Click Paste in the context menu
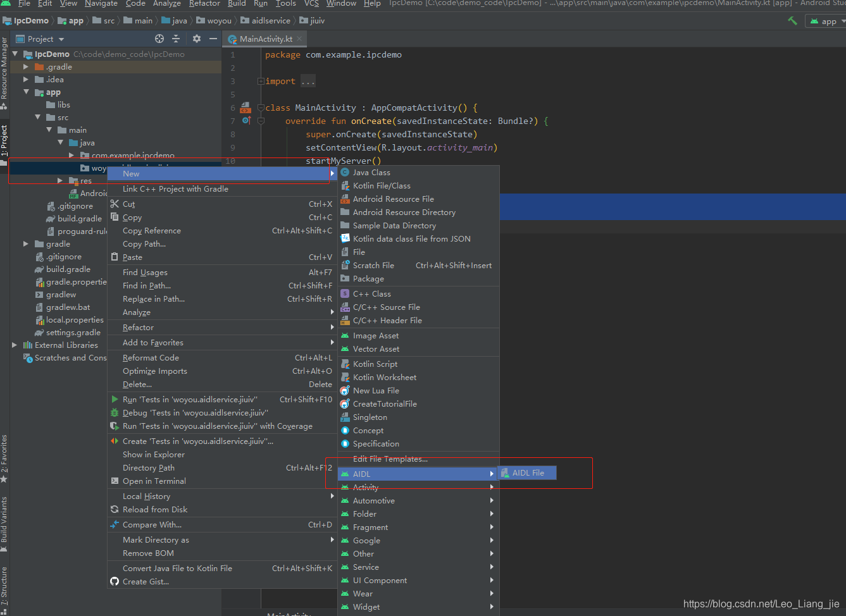Viewport: 846px width, 616px height. tap(221, 257)
